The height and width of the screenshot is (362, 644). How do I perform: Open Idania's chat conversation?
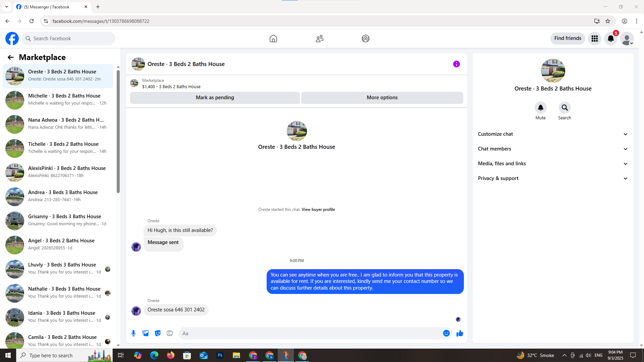(58, 317)
